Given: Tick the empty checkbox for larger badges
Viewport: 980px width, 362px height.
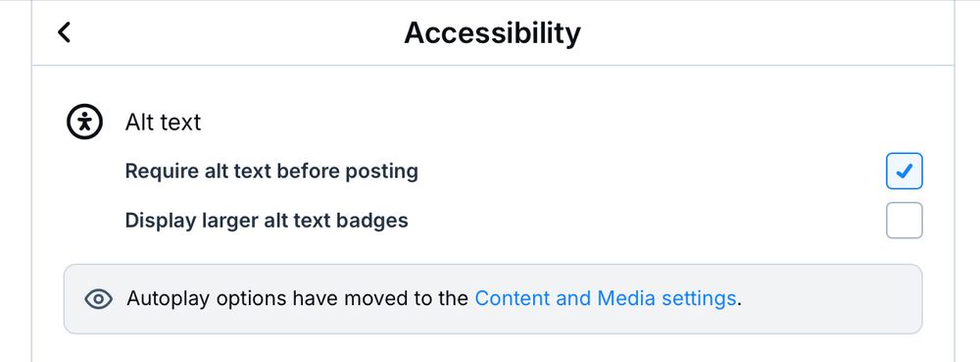Looking at the screenshot, I should tap(904, 220).
